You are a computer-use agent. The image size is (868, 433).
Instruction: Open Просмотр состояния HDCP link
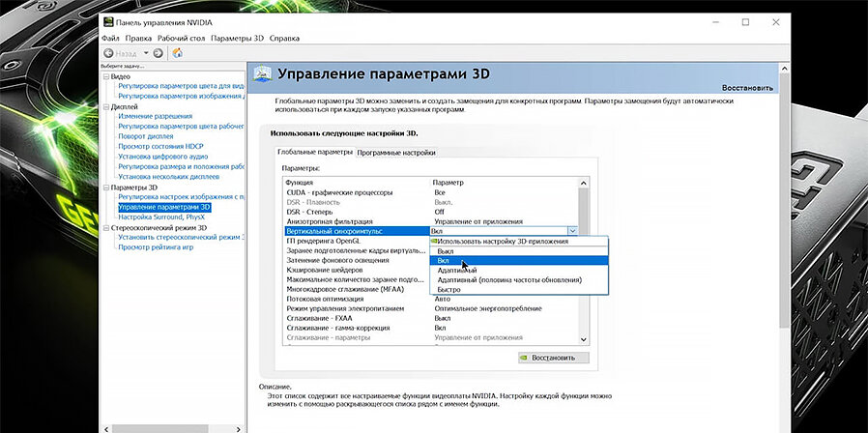[160, 146]
